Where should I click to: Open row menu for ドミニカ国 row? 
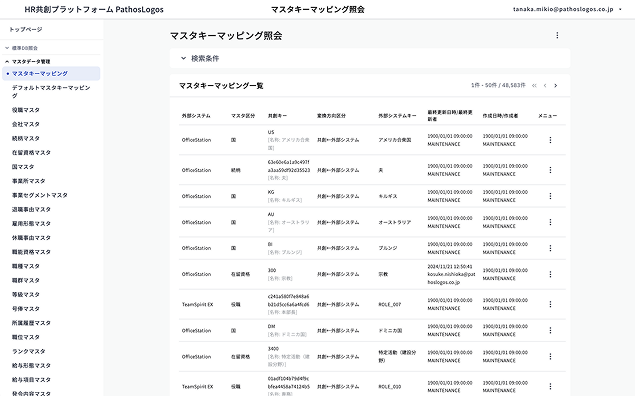550,330
